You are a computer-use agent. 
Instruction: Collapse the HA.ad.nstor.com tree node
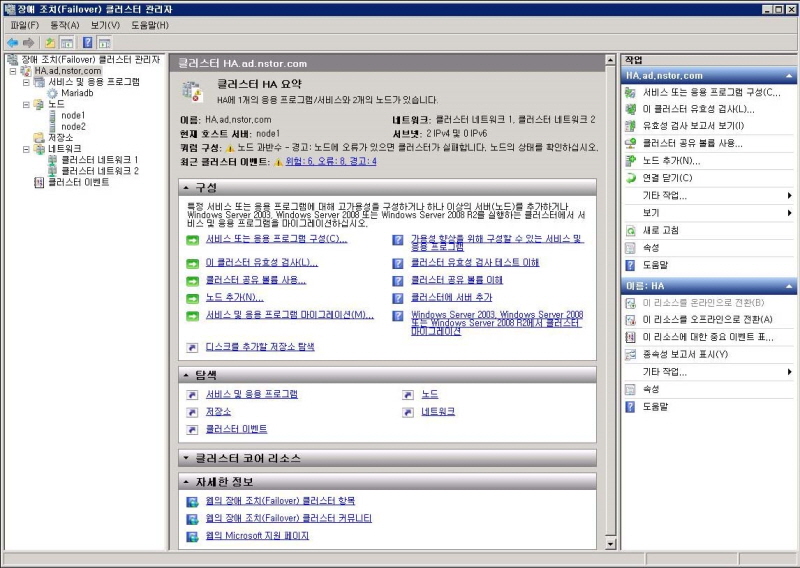coord(13,71)
